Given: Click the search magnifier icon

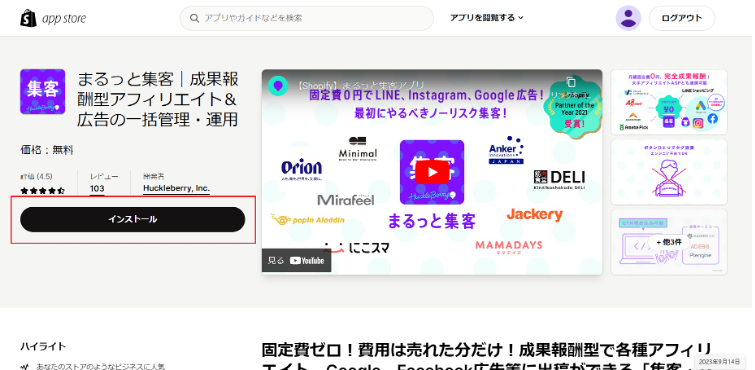Looking at the screenshot, I should click(195, 18).
